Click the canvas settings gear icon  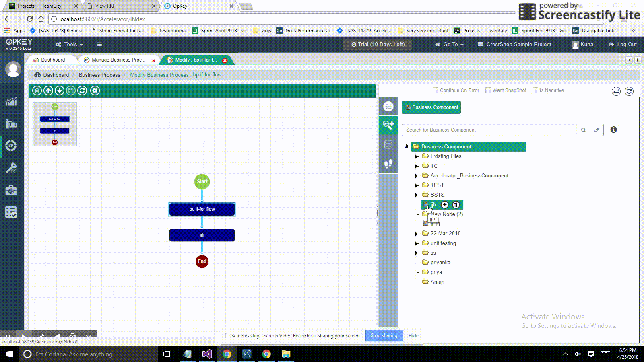pyautogui.click(x=95, y=90)
